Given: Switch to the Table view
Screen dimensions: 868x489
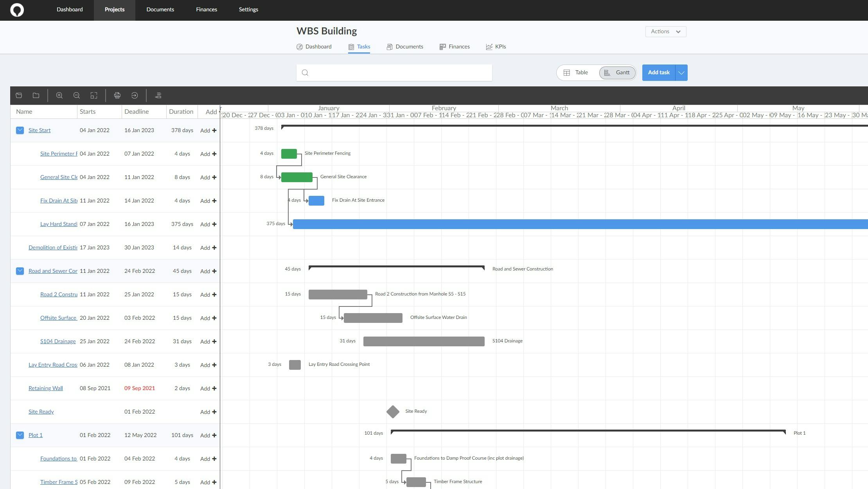Looking at the screenshot, I should click(576, 73).
